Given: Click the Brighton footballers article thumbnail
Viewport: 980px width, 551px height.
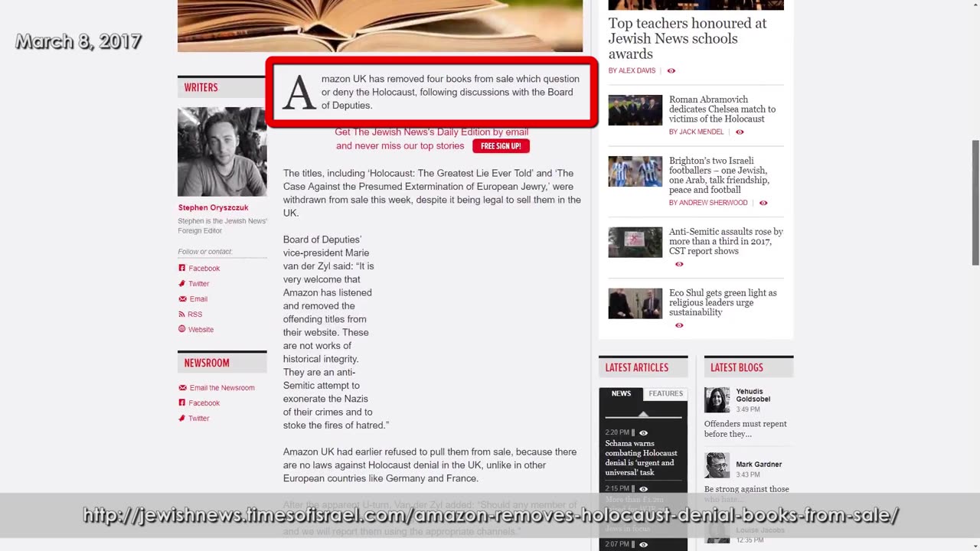Looking at the screenshot, I should click(635, 171).
